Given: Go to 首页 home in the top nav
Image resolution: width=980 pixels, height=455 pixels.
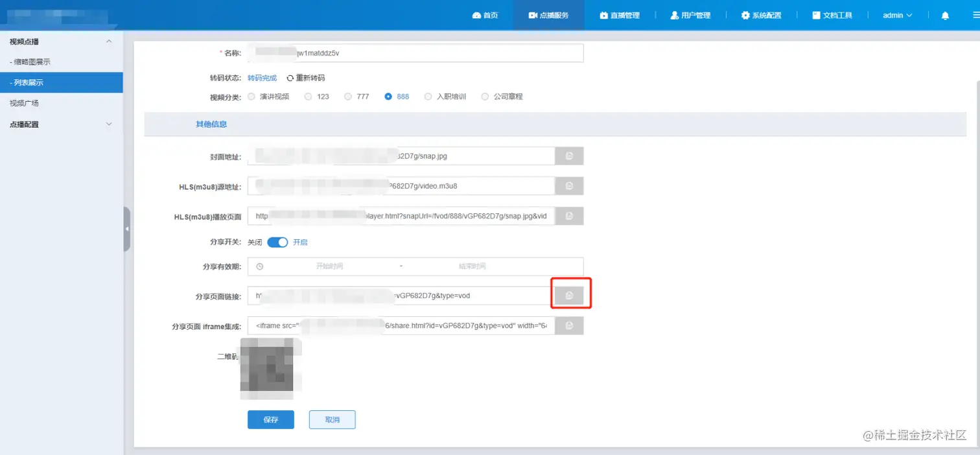Looking at the screenshot, I should [x=485, y=15].
